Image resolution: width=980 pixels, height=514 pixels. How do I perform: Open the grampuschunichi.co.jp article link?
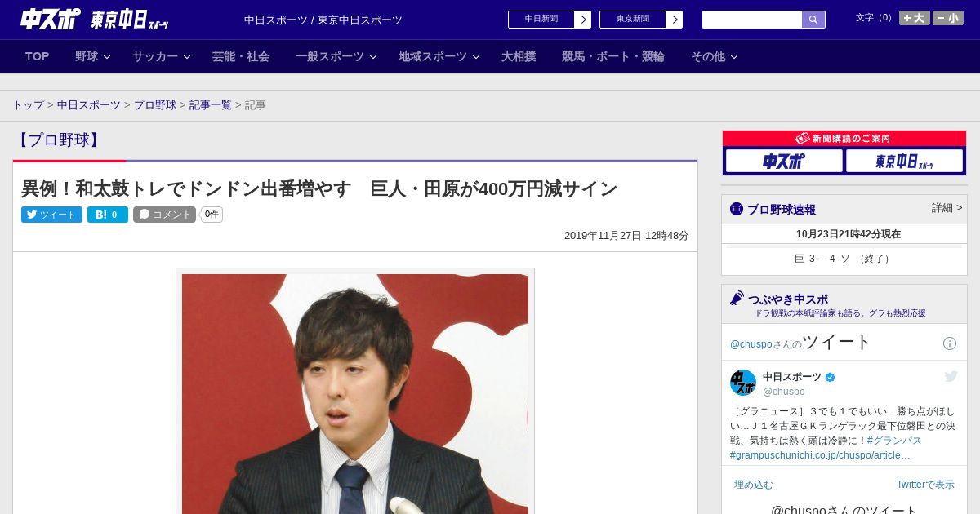tap(820, 455)
